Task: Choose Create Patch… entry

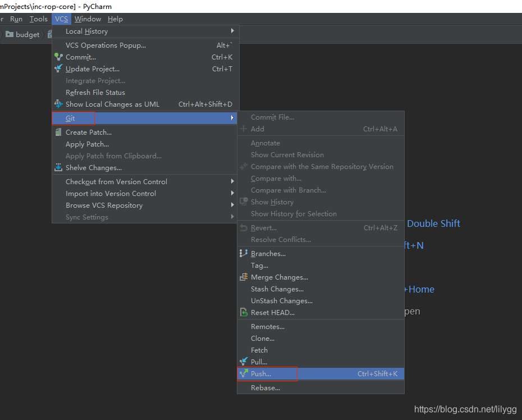Action: tap(145, 132)
